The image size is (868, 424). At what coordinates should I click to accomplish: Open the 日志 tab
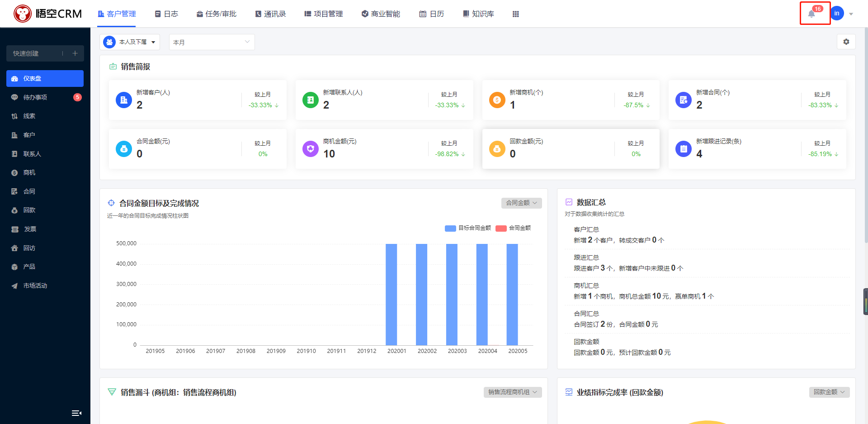point(166,14)
